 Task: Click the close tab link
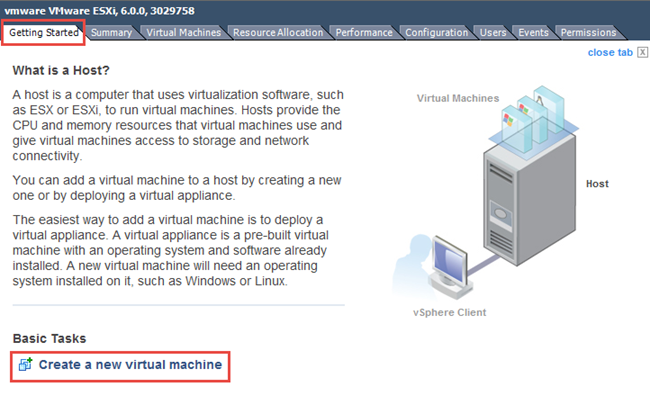[610, 53]
